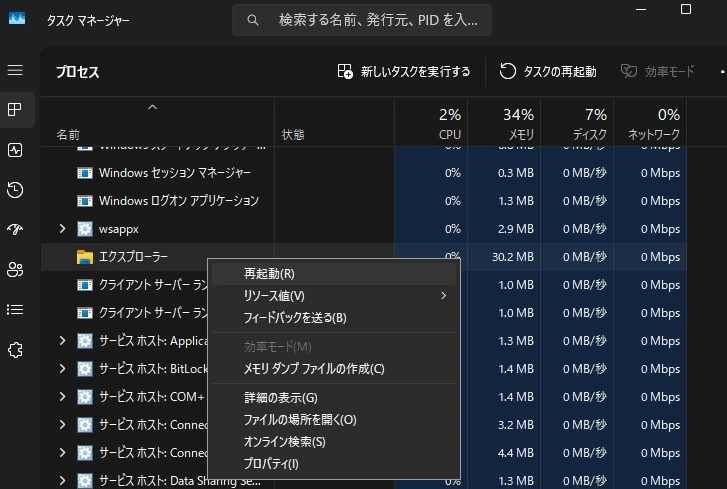Click the Windows セッション マネージャー process icon
This screenshot has width=727, height=489.
[x=85, y=173]
